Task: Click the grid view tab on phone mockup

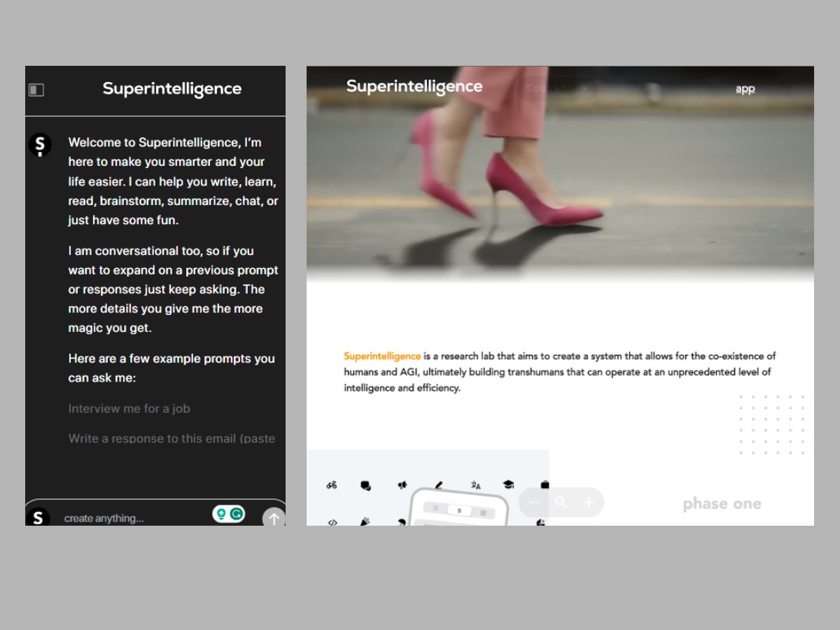Action: [483, 513]
